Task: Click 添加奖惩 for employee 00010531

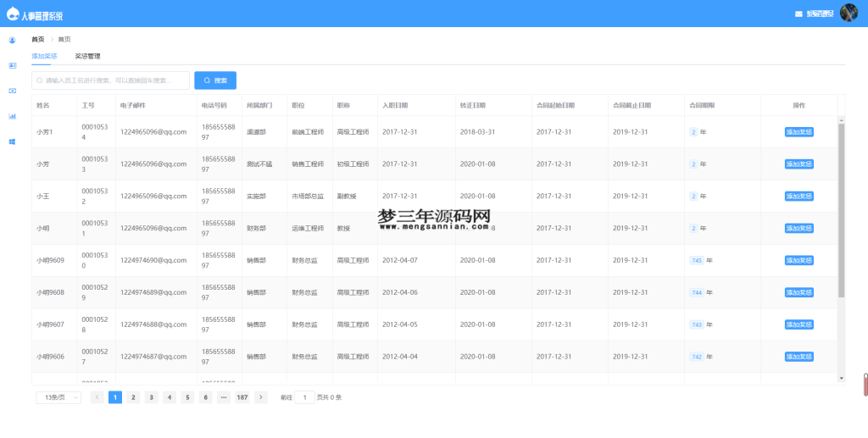Action: (798, 229)
